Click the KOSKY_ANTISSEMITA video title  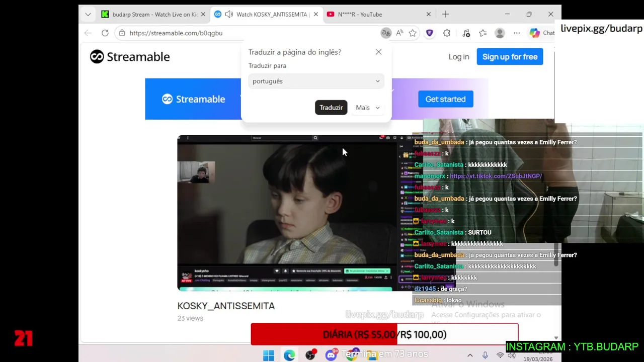[226, 306]
